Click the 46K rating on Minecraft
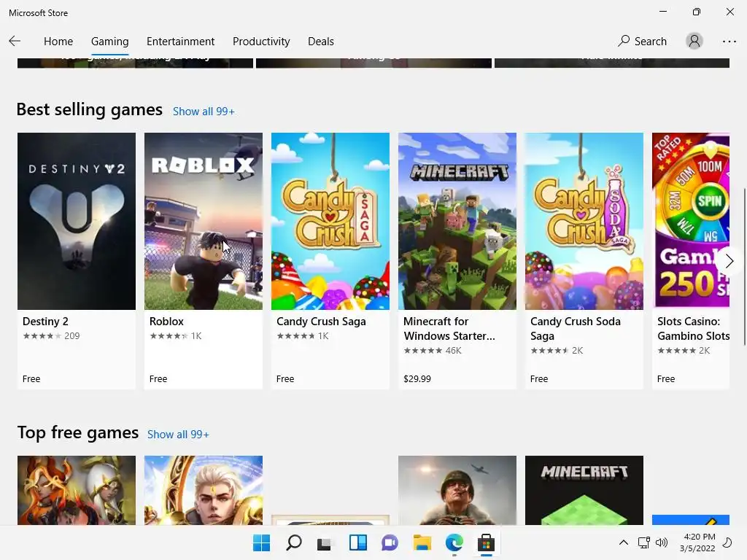 point(433,351)
